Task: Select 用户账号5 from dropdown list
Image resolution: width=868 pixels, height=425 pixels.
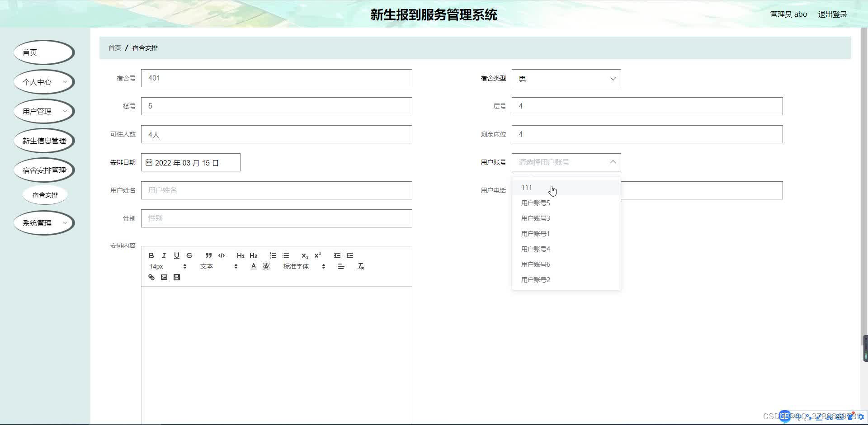Action: [x=566, y=203]
